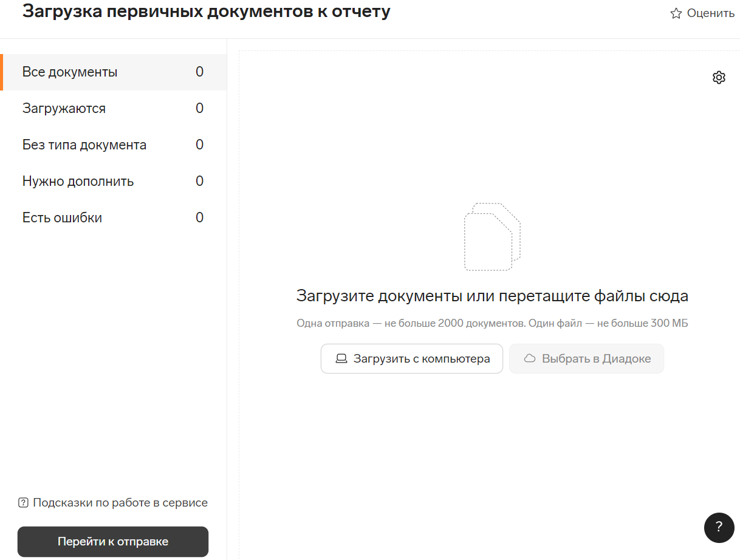Click the question icon beside Подсказки
Viewport: 740px width, 560px height.
[24, 503]
